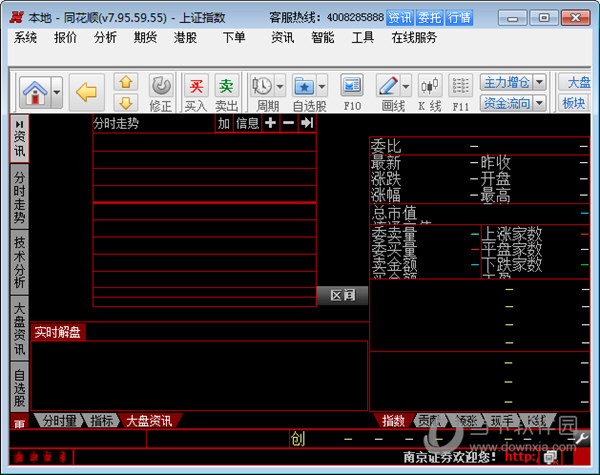The image size is (600, 475).
Task: Click the 信息 button in chart header
Action: click(x=248, y=123)
